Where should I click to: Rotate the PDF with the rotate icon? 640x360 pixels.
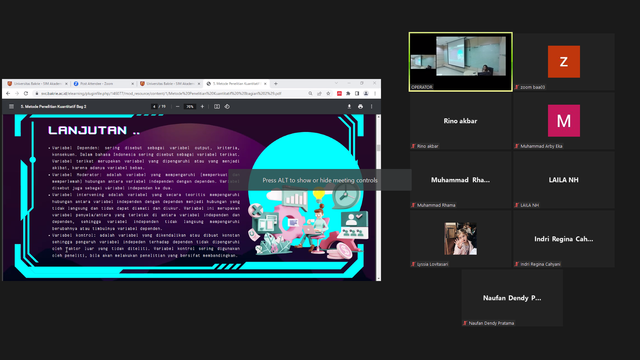(227, 107)
